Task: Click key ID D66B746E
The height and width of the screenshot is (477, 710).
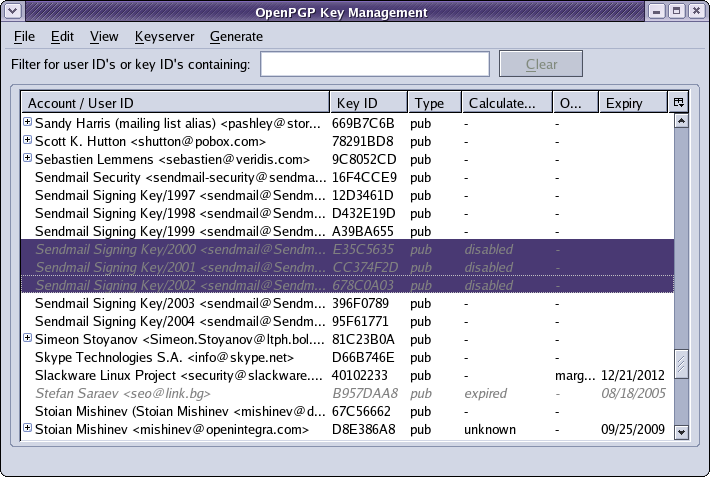Action: click(x=363, y=357)
